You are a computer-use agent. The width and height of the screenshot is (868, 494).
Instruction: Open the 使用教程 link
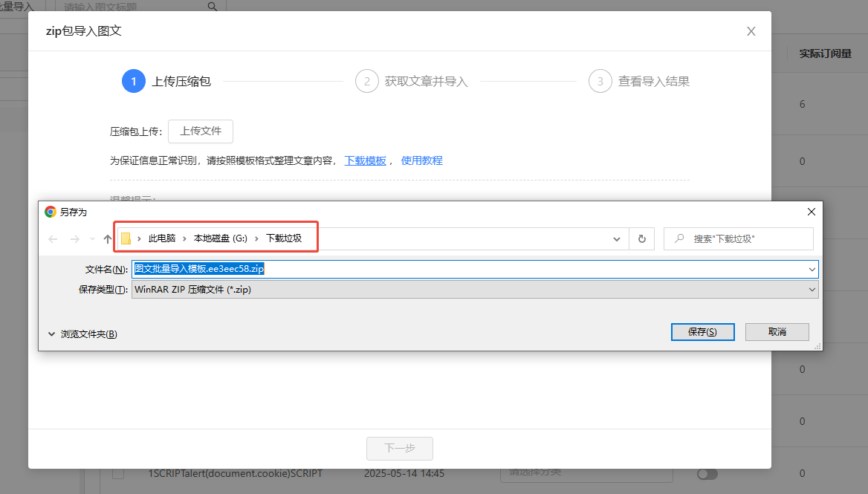pyautogui.click(x=421, y=160)
